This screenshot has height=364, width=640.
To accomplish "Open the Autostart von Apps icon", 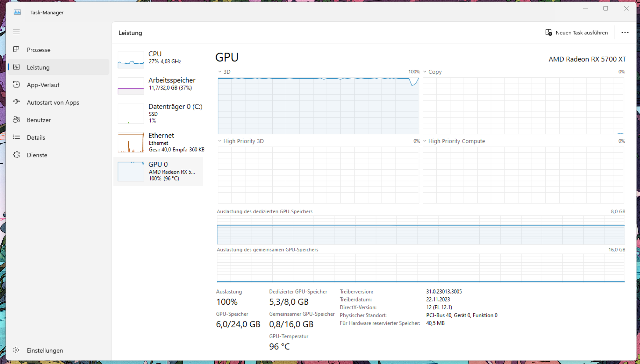I will tap(16, 102).
